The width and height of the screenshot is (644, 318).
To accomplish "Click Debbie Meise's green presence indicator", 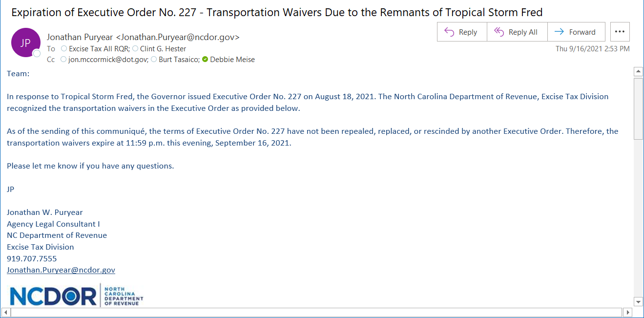I will [x=205, y=60].
